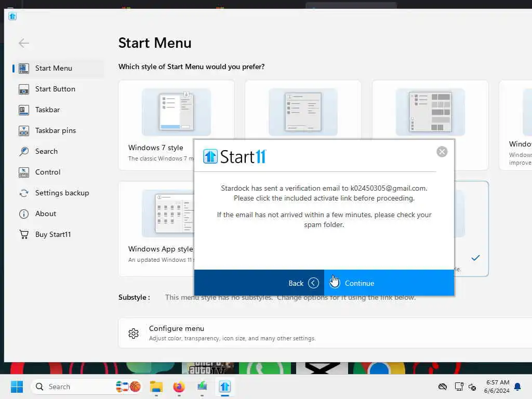This screenshot has height=399, width=532.
Task: Select the Windows 7 style thumbnail
Action: 177,112
